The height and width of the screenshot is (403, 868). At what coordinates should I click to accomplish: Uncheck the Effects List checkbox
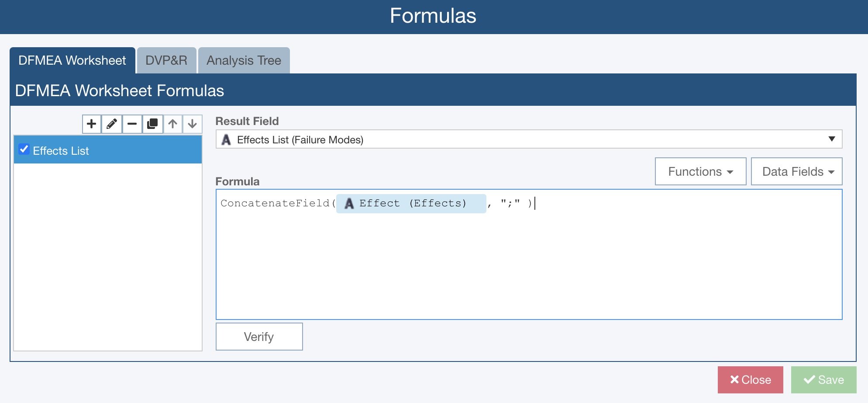(x=24, y=149)
